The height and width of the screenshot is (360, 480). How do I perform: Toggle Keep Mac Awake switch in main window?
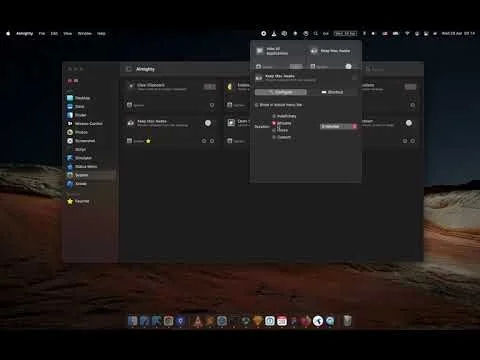208,123
